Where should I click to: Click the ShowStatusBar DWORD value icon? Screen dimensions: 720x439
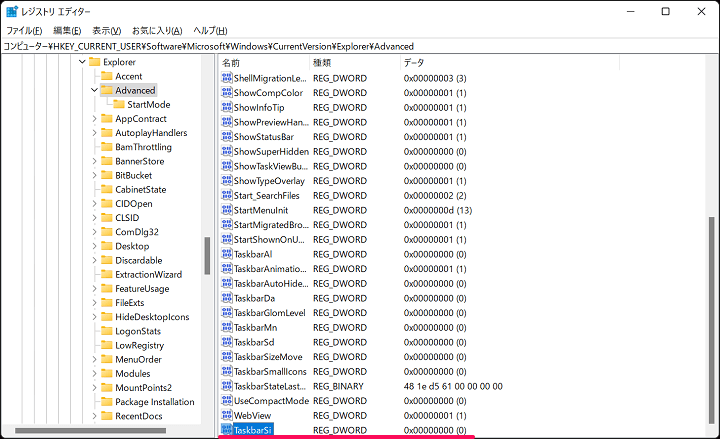(226, 137)
